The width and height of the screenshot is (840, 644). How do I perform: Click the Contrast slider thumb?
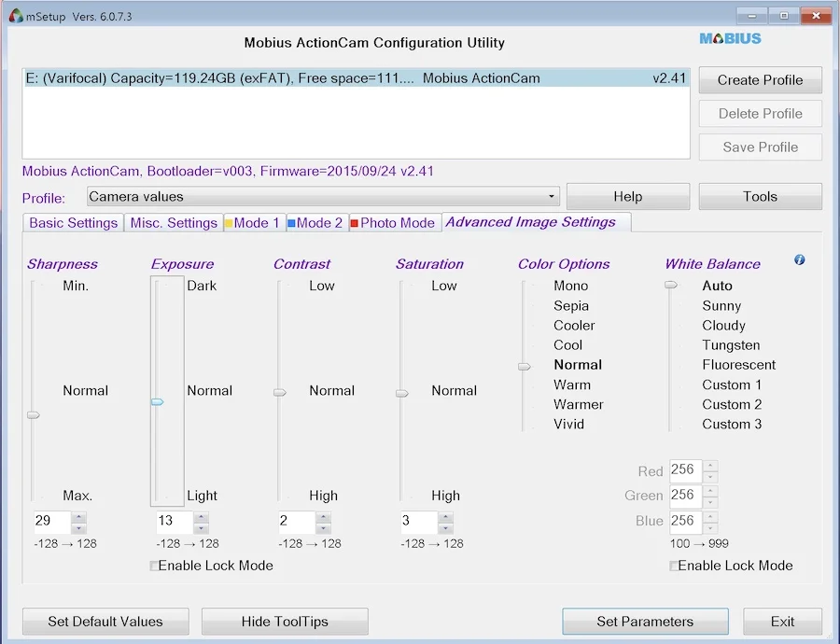click(x=280, y=393)
